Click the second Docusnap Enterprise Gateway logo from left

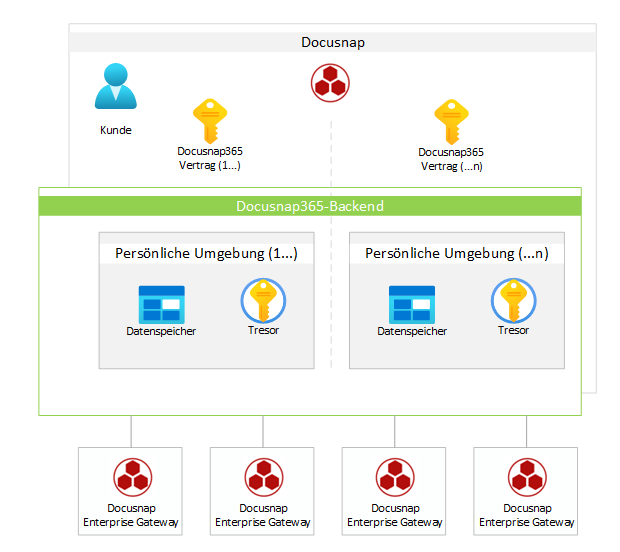coord(264,477)
